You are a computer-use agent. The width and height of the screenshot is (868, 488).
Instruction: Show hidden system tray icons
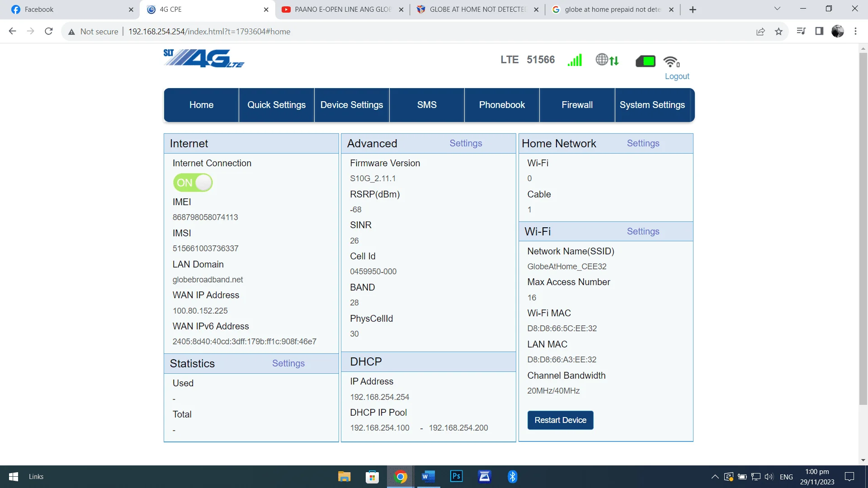[715, 477]
